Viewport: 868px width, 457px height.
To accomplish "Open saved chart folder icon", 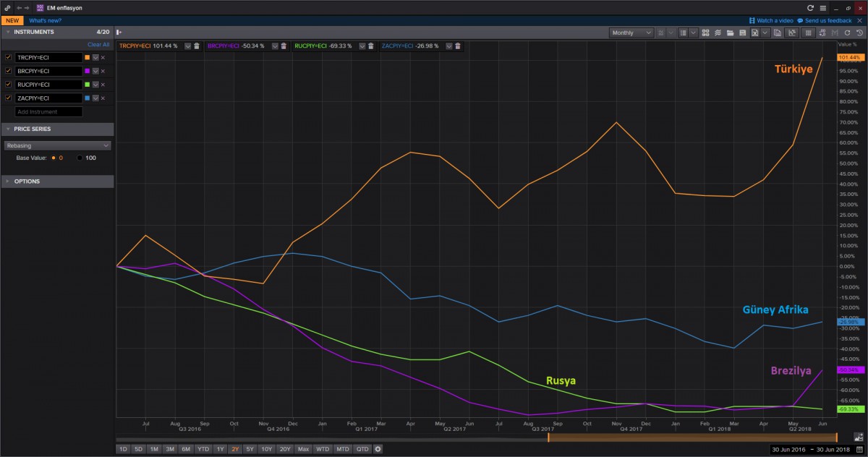I will (731, 33).
